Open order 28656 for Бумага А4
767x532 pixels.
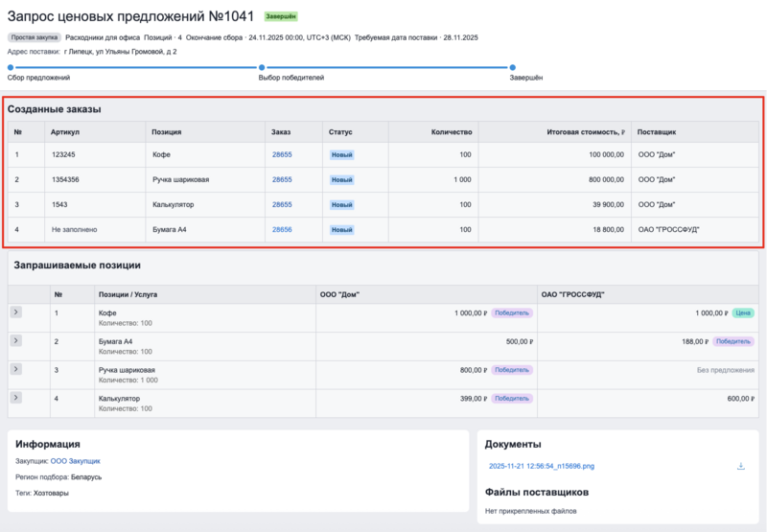[x=282, y=229]
